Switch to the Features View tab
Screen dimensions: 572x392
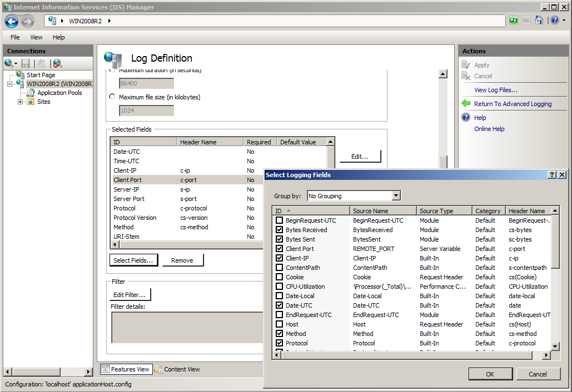(x=126, y=369)
